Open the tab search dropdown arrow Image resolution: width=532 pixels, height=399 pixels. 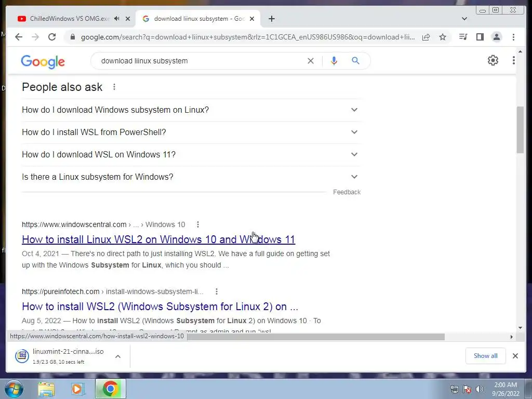[464, 19]
